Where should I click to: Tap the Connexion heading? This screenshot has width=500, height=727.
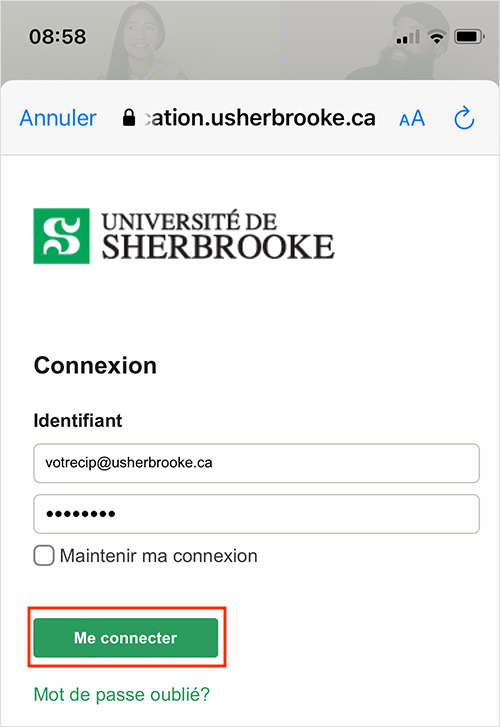pos(95,365)
